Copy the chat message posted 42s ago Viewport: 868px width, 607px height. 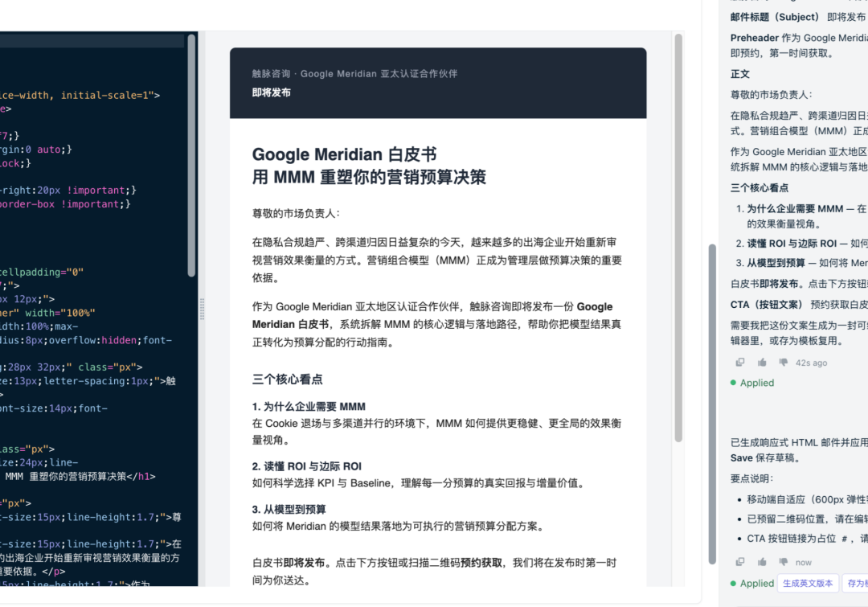tap(739, 363)
